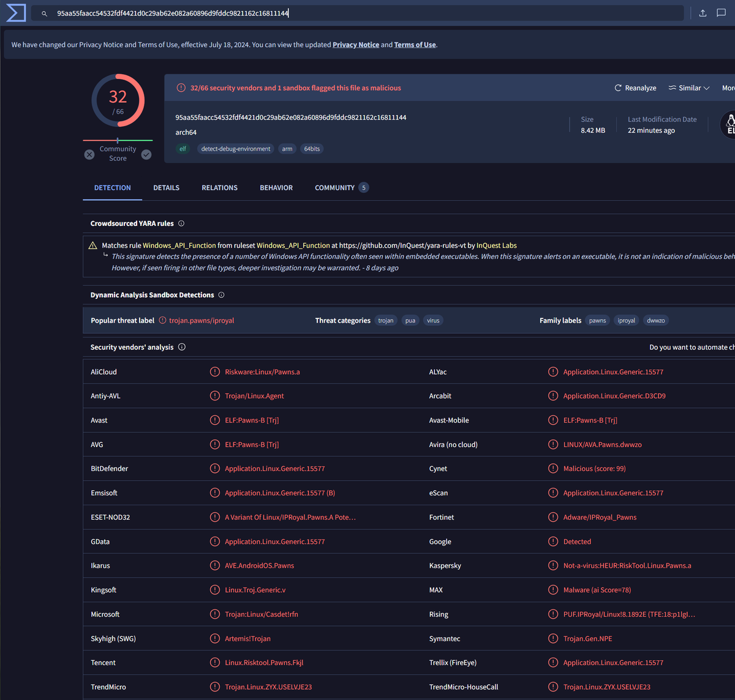Click Artemis!Trojan detection text
735x700 pixels.
click(247, 639)
